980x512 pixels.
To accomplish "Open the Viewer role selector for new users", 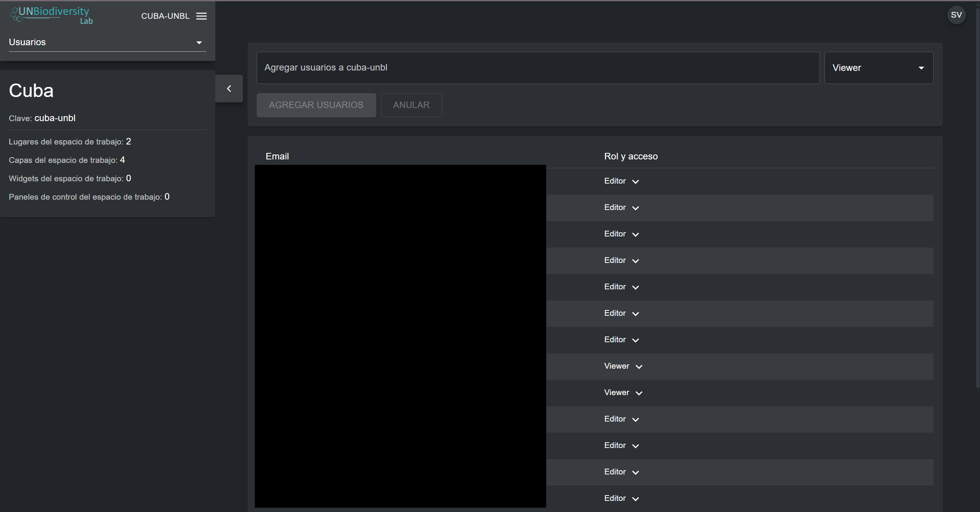I will (878, 68).
